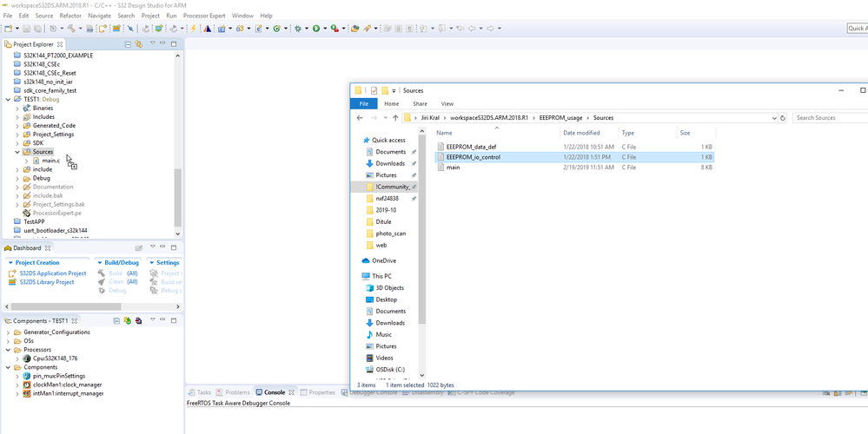Viewport: 868px width, 434px height.
Task: Collapse the TEST1 project node
Action: pyautogui.click(x=8, y=100)
